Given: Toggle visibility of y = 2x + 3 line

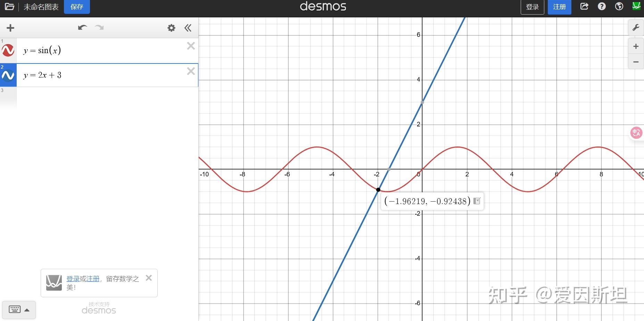Looking at the screenshot, I should coord(8,75).
